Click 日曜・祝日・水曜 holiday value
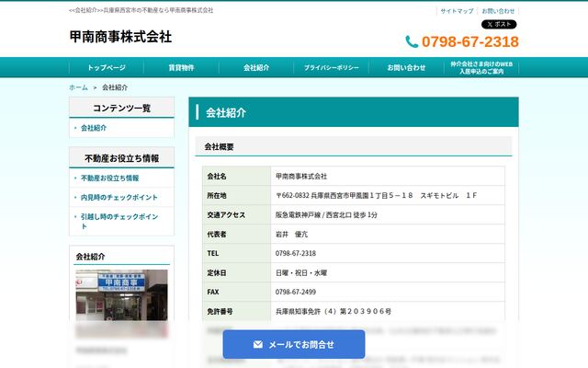Image resolution: width=588 pixels, height=368 pixels. tap(301, 273)
